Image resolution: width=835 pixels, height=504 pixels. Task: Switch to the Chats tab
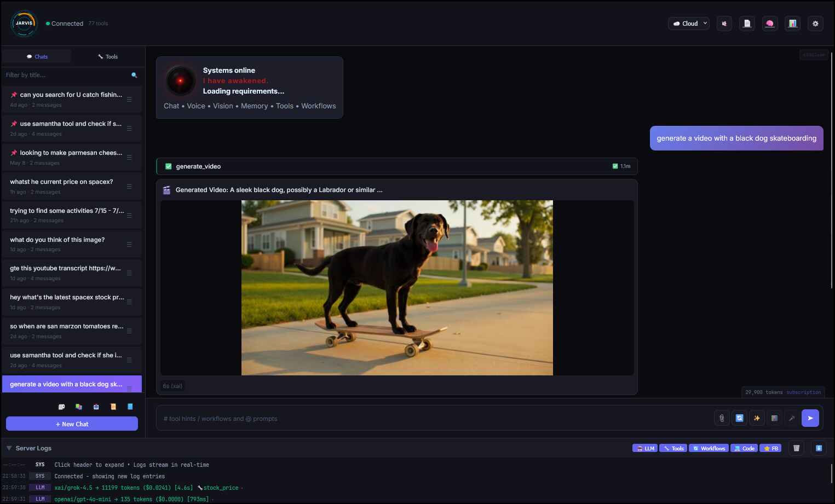pos(37,56)
